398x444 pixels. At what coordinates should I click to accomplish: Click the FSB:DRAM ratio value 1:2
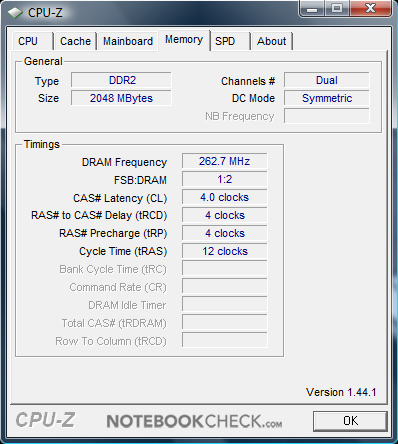coord(225,179)
